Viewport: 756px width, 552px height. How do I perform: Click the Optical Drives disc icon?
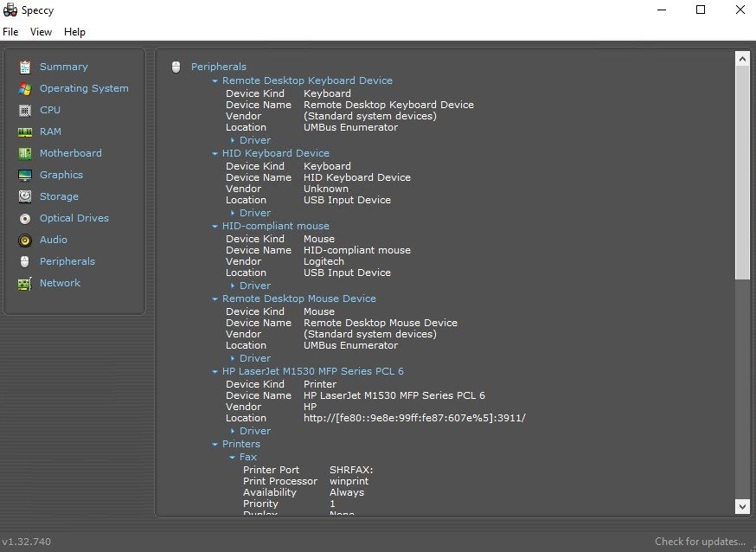tap(25, 219)
